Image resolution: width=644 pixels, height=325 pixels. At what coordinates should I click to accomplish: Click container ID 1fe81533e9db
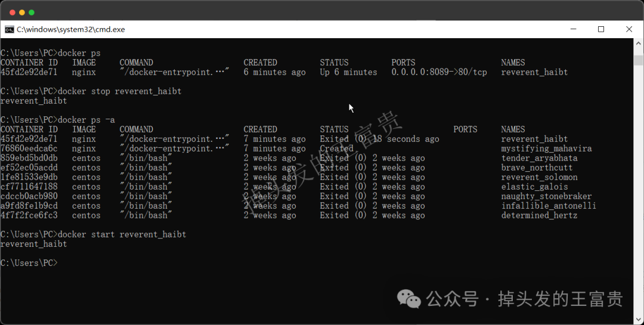29,177
